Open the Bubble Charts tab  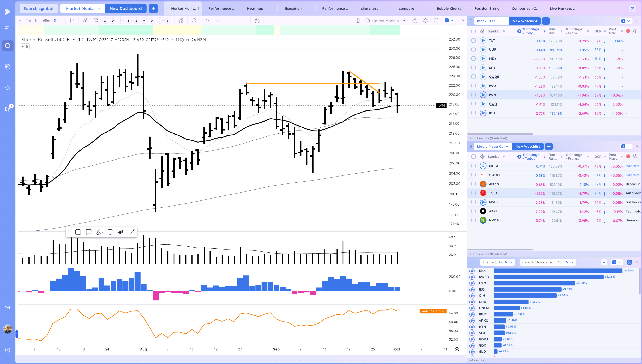click(x=449, y=8)
